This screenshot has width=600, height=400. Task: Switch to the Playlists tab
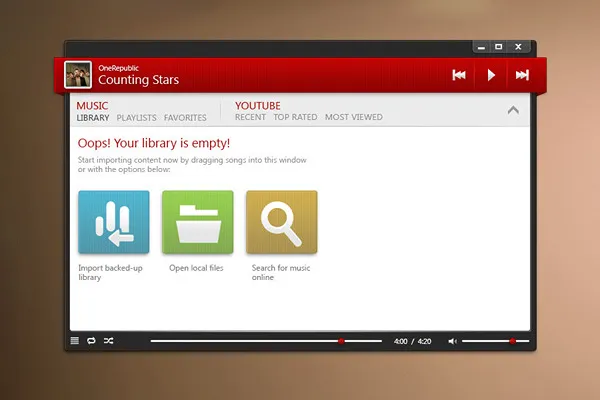(136, 118)
